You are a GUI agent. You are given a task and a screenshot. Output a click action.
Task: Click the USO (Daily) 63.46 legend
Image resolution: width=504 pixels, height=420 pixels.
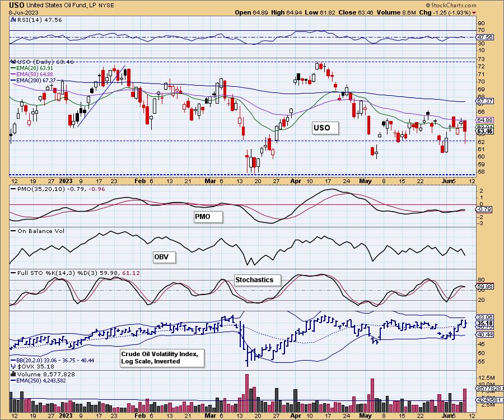[x=45, y=62]
